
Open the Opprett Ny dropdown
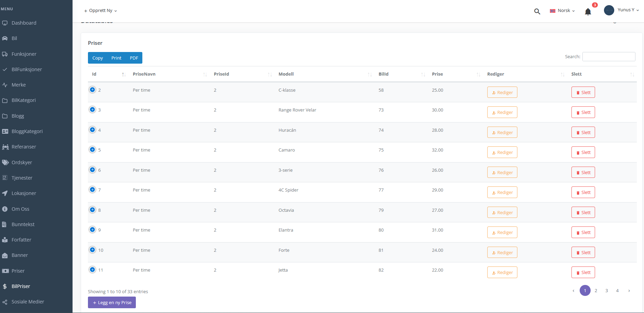101,11
